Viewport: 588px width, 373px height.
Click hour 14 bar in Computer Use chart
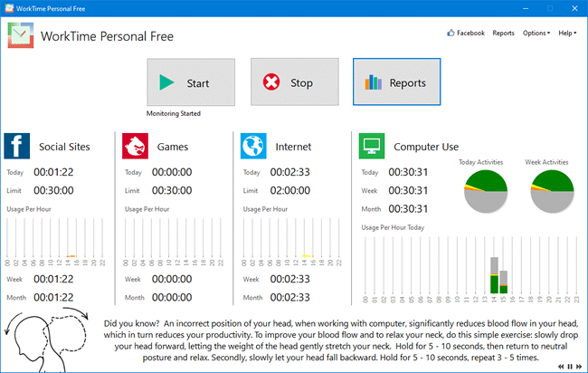(494, 275)
